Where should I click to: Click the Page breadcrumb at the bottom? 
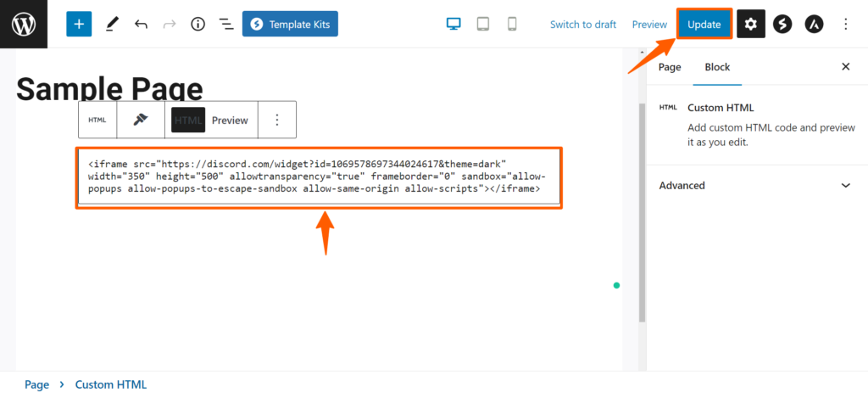point(37,384)
